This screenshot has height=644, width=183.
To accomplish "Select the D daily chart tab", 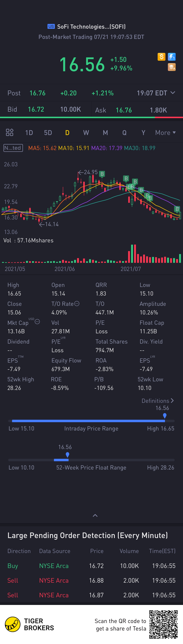I will click(x=67, y=132).
